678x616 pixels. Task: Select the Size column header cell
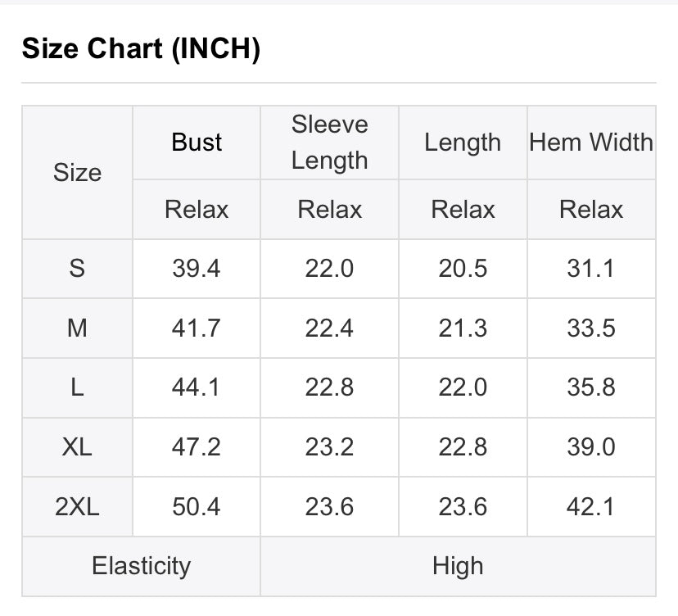coord(78,172)
